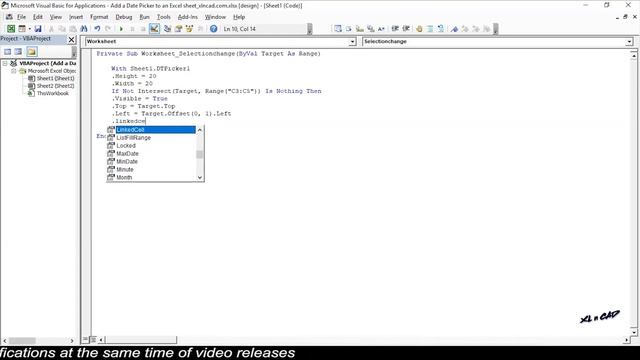Click the Toolbox icon

200,29
